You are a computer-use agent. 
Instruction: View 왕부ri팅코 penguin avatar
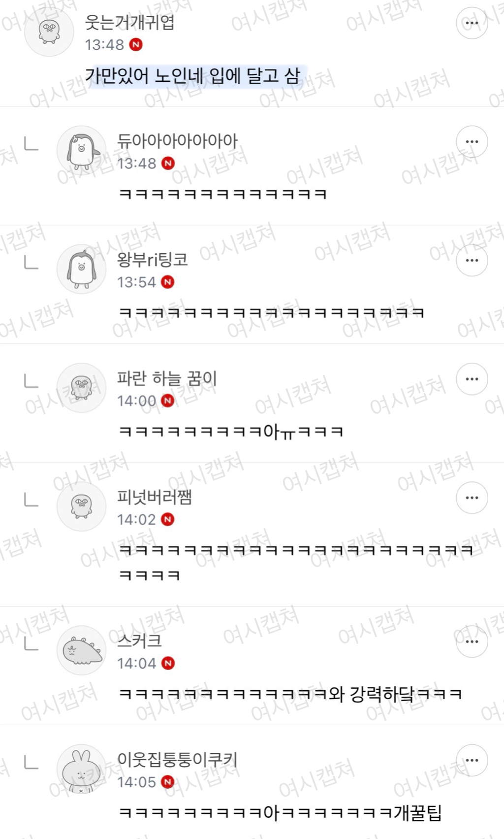click(82, 269)
